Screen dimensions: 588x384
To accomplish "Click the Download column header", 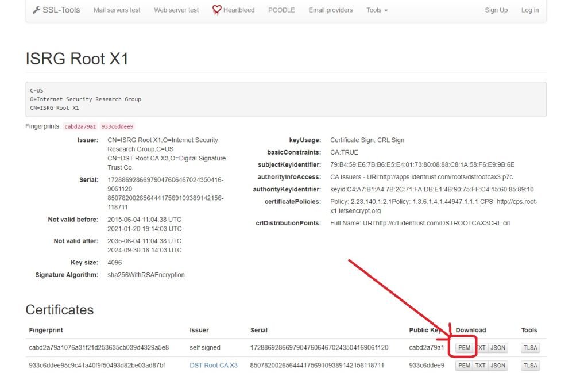I will point(471,330).
